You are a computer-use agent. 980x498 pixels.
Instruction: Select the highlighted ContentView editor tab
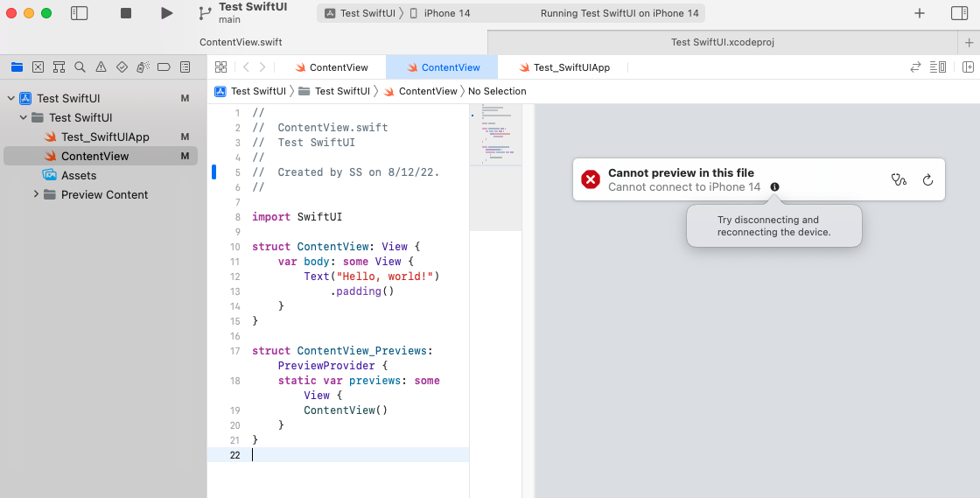click(442, 67)
